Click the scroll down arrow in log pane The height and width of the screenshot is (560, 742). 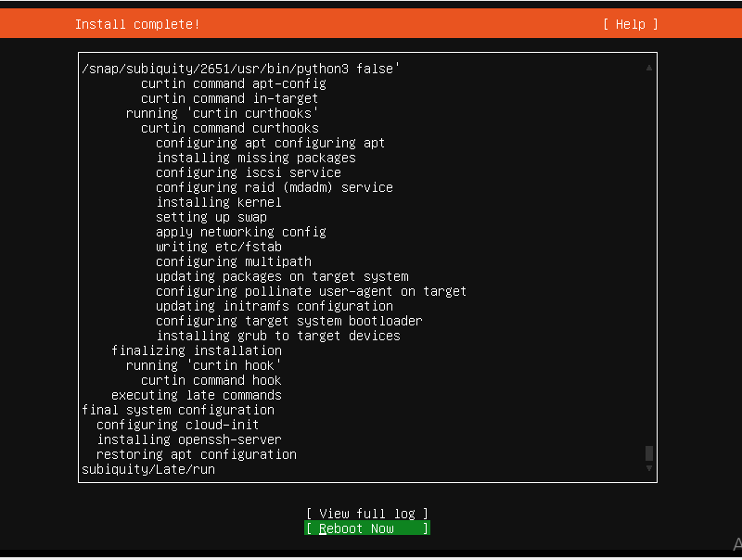(x=649, y=469)
